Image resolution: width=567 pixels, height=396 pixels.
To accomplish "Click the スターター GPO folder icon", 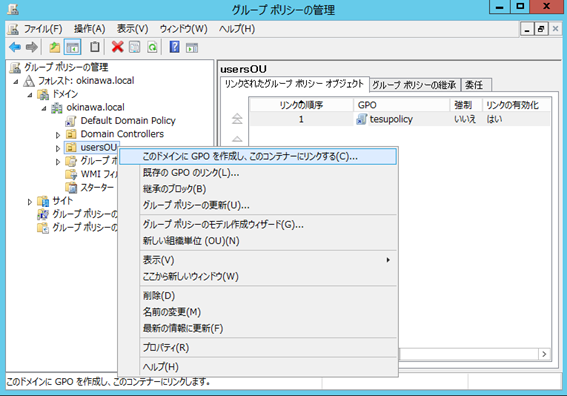I will 71,188.
